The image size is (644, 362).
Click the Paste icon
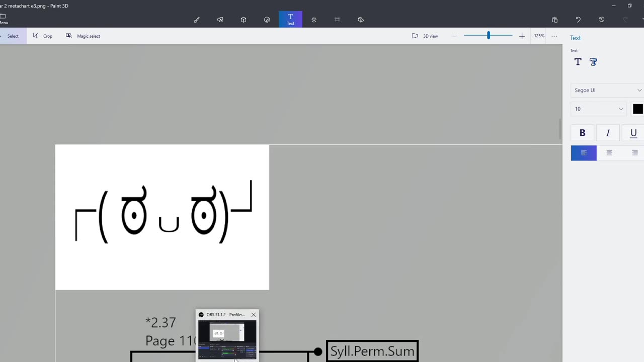pyautogui.click(x=554, y=20)
